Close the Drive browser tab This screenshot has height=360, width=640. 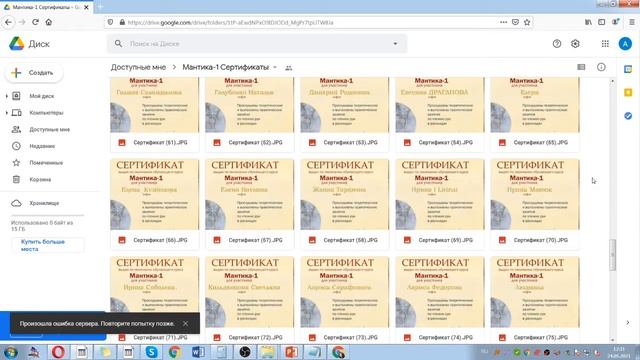click(87, 7)
